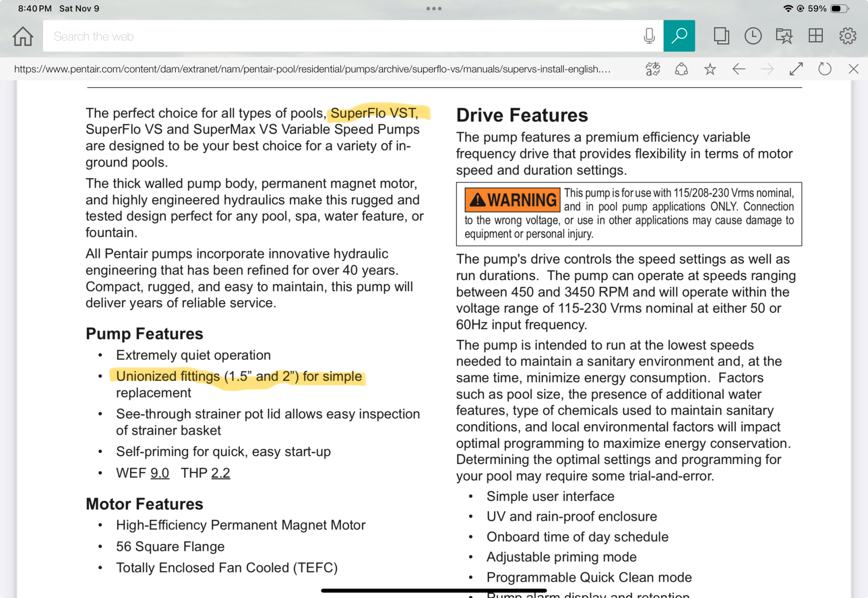Screen dimensions: 868x598
Task: Click 'Self-priming for quick, easy start-up' bullet
Action: (223, 452)
